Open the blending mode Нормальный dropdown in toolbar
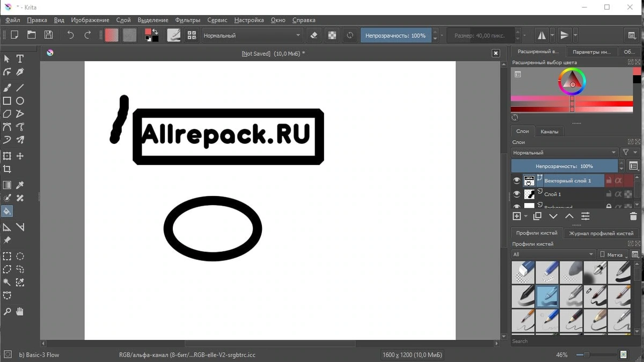644x362 pixels. pos(252,35)
